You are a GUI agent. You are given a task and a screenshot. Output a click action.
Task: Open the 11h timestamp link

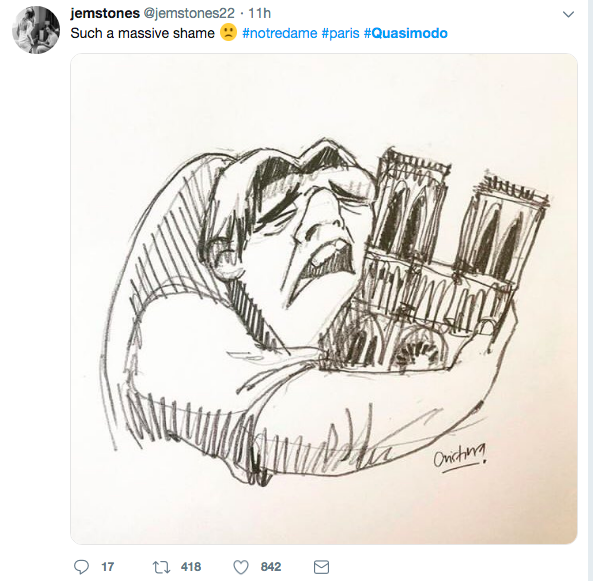click(259, 13)
